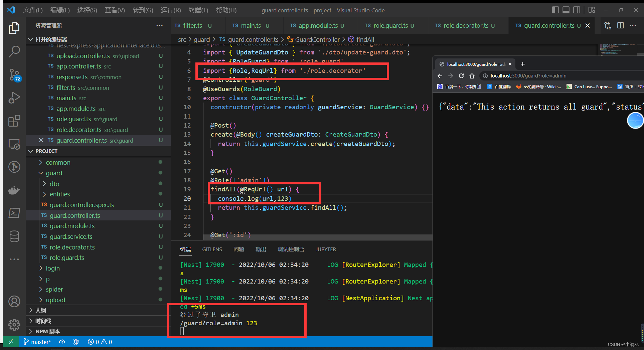The image size is (644, 350).
Task: Open the 终端(T) menu
Action: pyautogui.click(x=198, y=10)
